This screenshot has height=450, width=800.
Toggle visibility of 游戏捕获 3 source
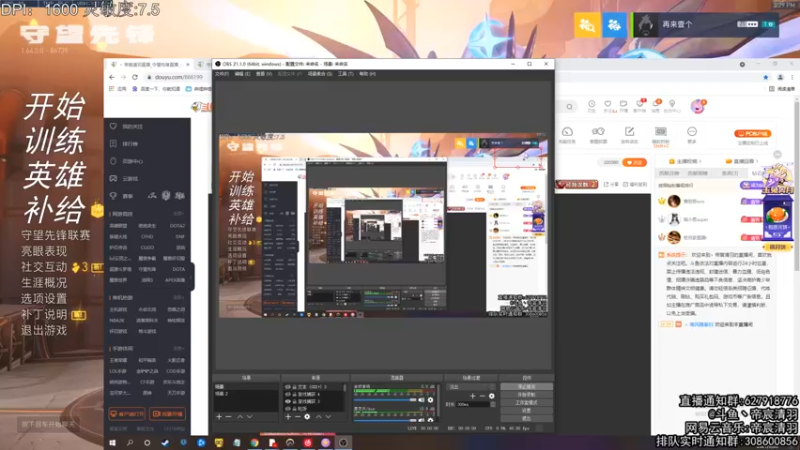point(288,401)
